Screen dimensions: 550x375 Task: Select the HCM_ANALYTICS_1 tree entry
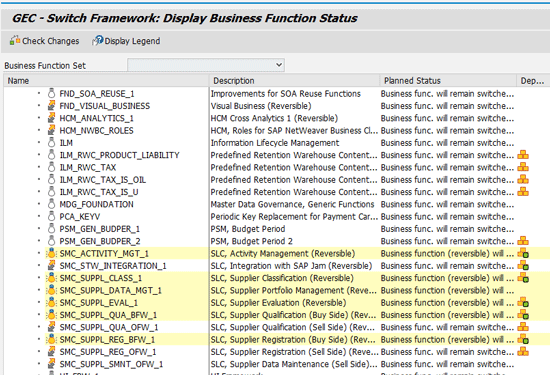click(x=96, y=118)
